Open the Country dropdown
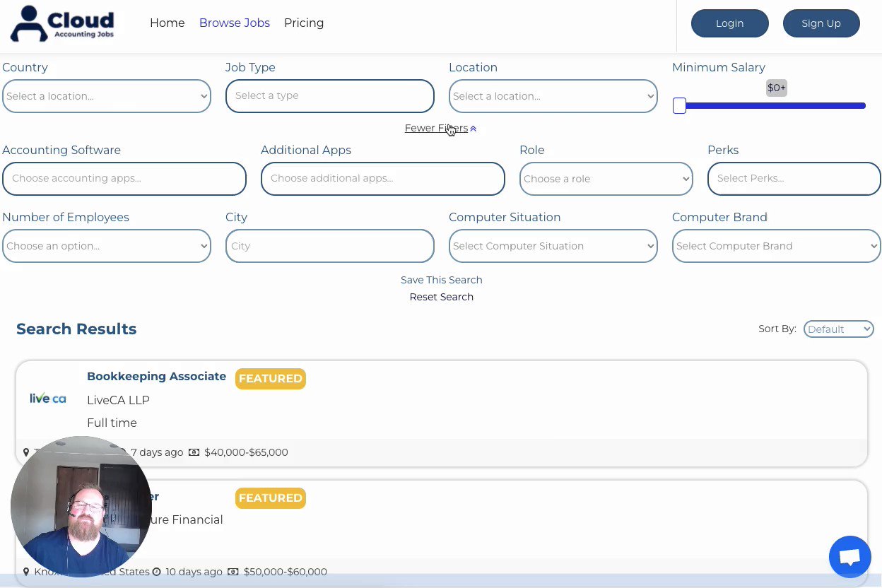 [107, 96]
